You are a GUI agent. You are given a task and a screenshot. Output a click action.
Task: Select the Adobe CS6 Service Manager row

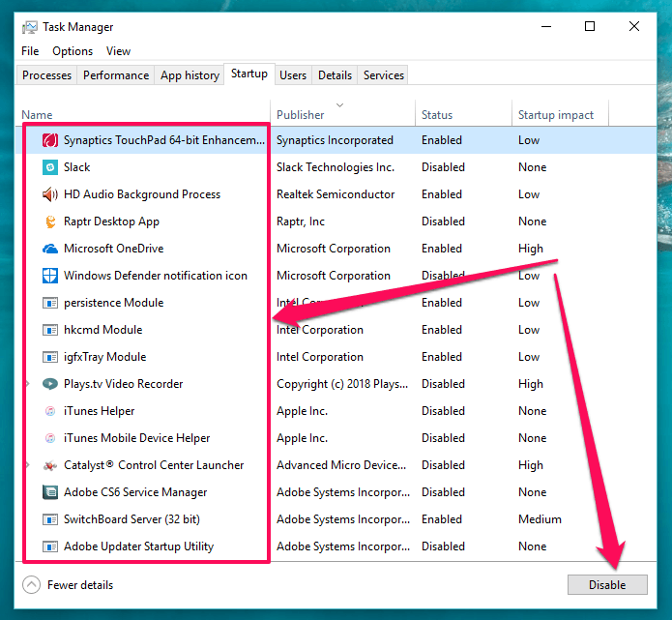point(336,492)
